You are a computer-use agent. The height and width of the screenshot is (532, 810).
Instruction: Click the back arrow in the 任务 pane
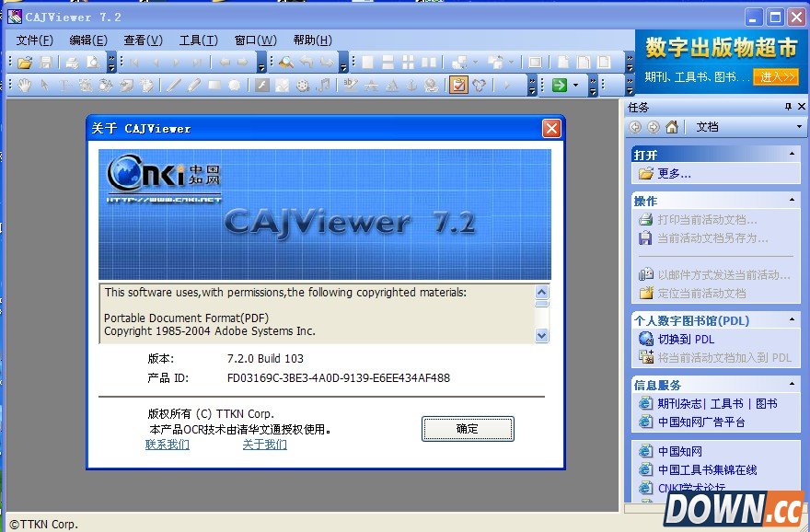tap(635, 126)
